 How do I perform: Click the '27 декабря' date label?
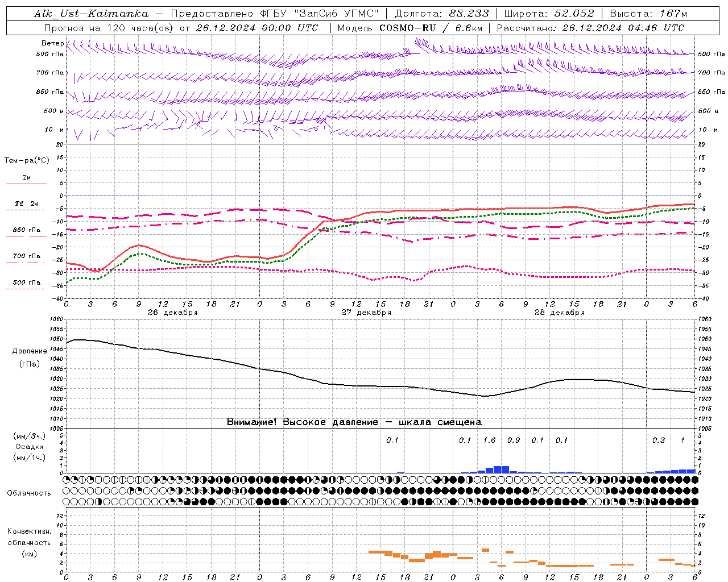click(366, 313)
